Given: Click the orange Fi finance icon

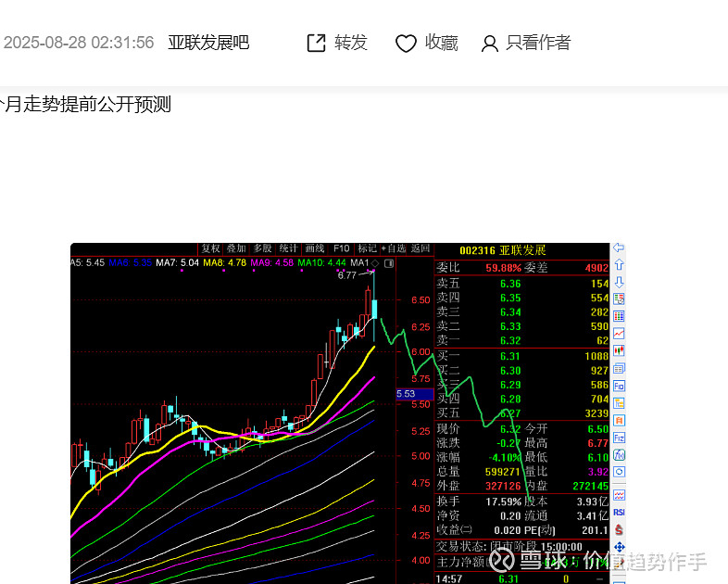Looking at the screenshot, I should [x=619, y=421].
